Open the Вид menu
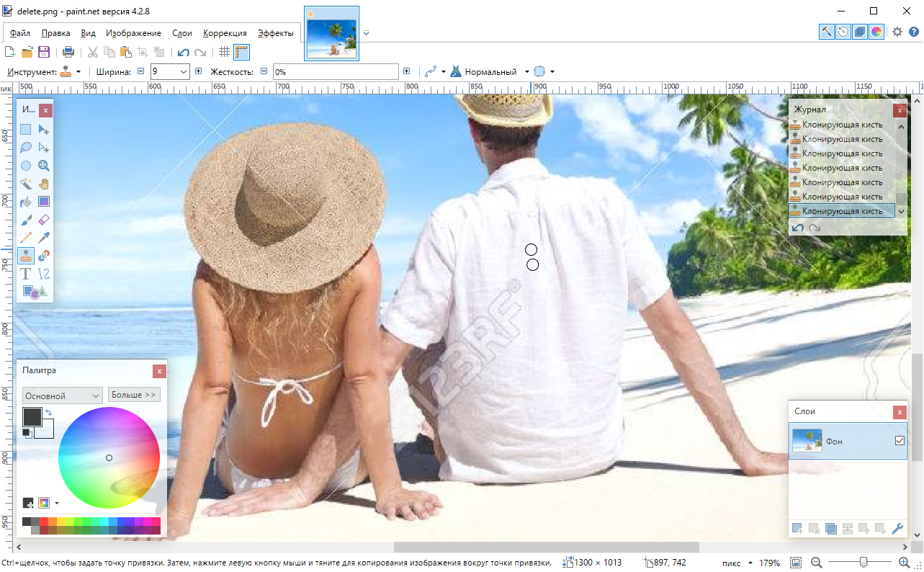 [88, 33]
